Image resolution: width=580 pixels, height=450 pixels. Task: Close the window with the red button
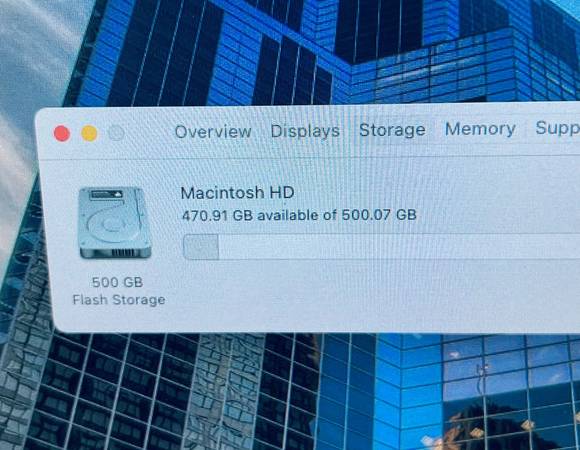point(62,133)
